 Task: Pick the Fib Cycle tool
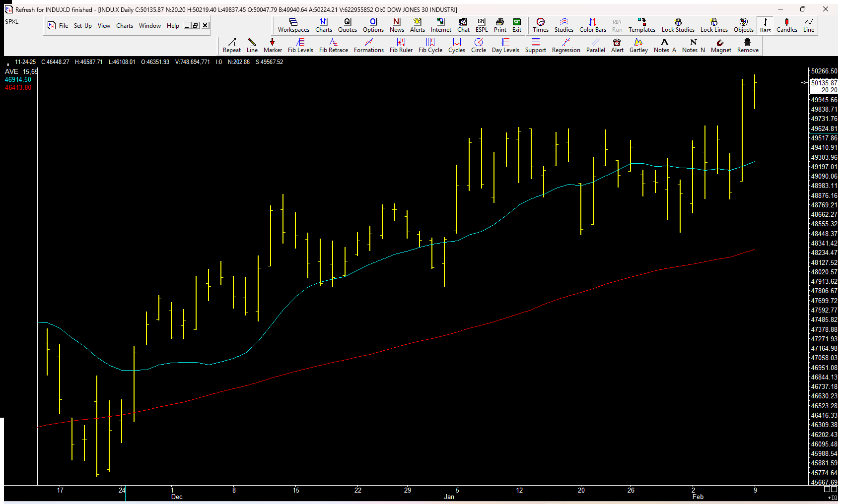[430, 45]
